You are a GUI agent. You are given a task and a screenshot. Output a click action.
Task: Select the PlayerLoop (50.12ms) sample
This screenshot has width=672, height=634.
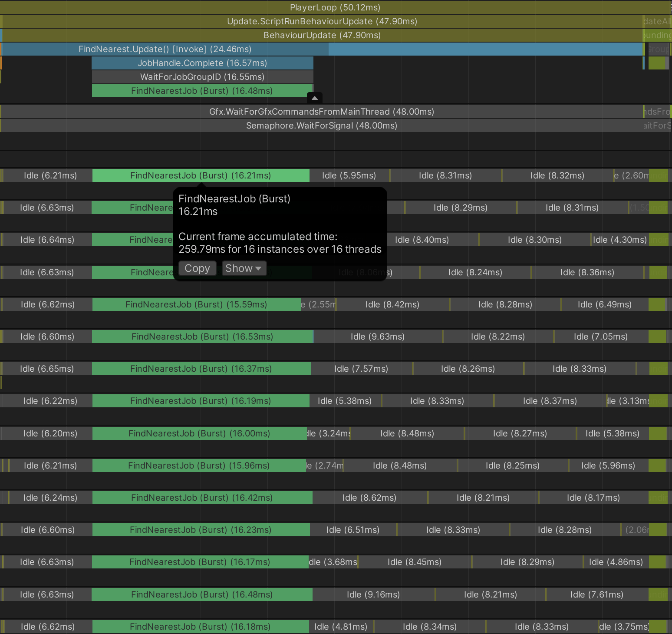click(335, 7)
